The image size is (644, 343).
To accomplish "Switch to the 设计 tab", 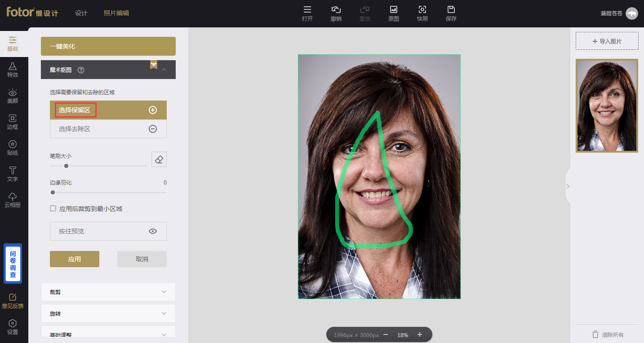I will click(81, 13).
